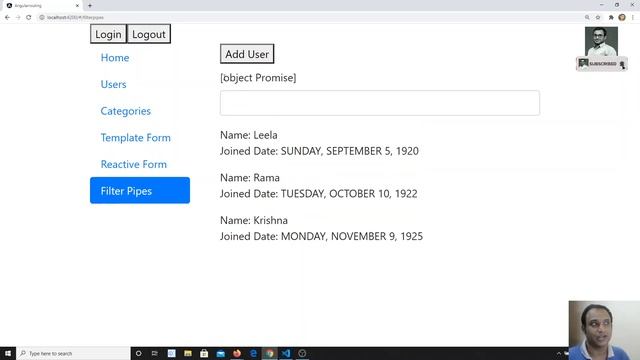640x360 pixels.
Task: Launch Microsoft Edge from the taskbar
Action: pyautogui.click(x=253, y=353)
